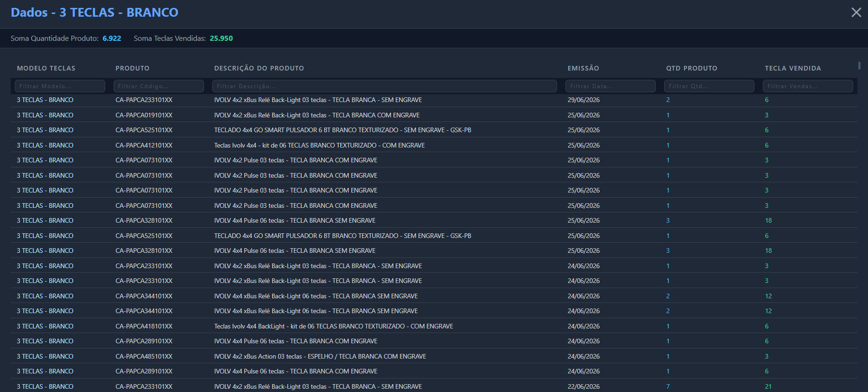The height and width of the screenshot is (392, 868).
Task: Click the TECLA VENDIDA column header
Action: pos(793,68)
